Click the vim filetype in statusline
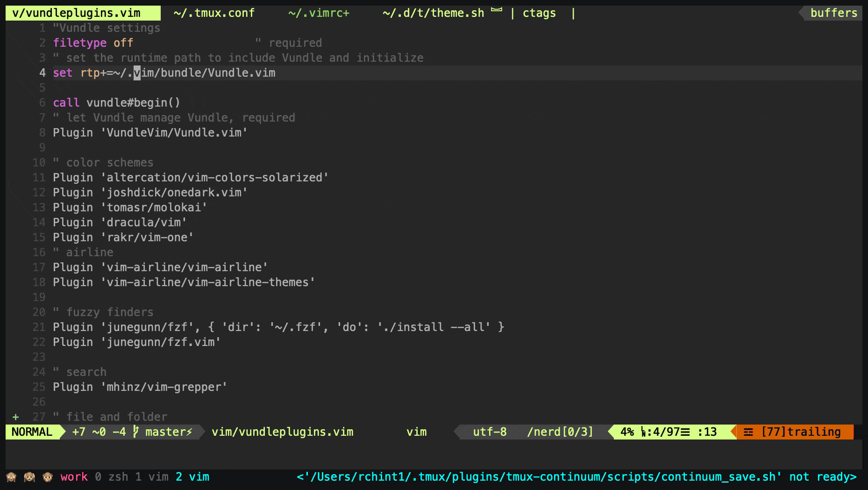The image size is (868, 490). click(x=416, y=432)
